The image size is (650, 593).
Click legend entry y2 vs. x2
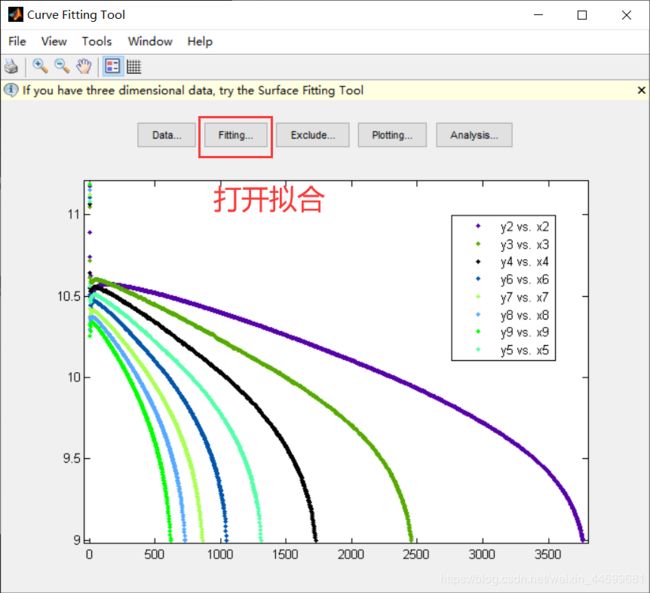point(524,227)
